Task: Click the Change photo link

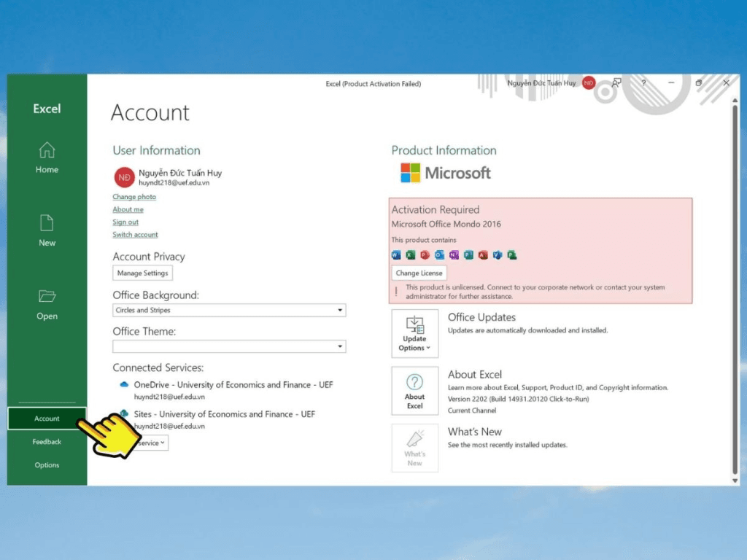Action: [134, 197]
